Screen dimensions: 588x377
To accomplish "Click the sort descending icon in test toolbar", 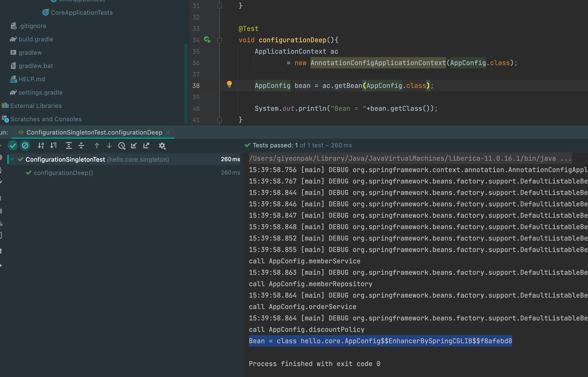I will click(x=54, y=145).
